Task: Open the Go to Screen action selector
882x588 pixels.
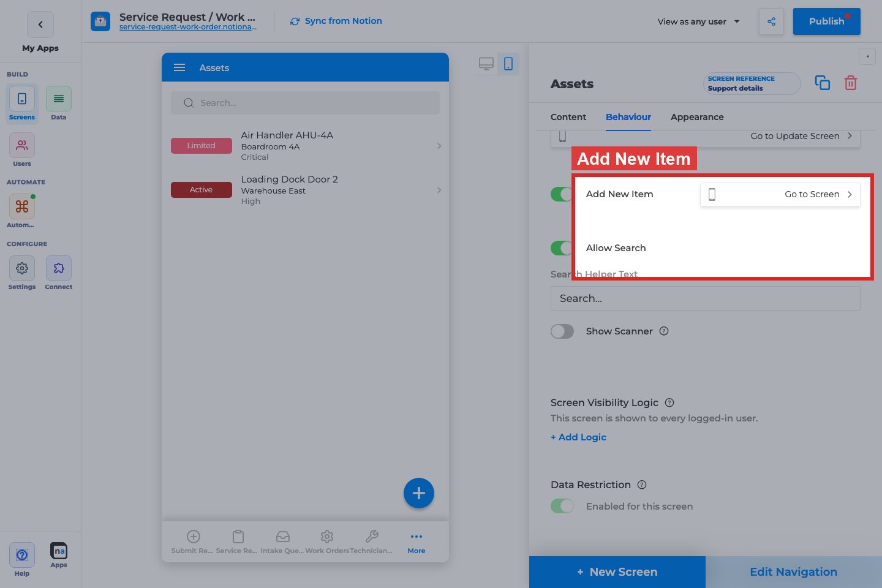Action: [x=780, y=194]
